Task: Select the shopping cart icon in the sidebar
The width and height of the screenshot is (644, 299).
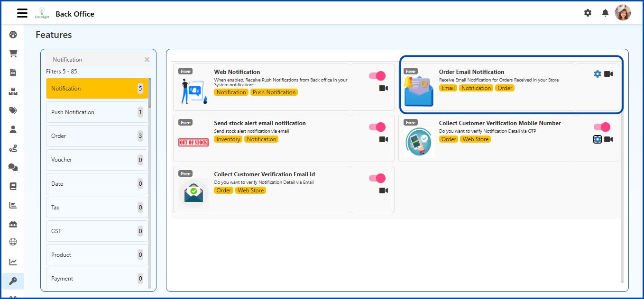Action: click(13, 53)
